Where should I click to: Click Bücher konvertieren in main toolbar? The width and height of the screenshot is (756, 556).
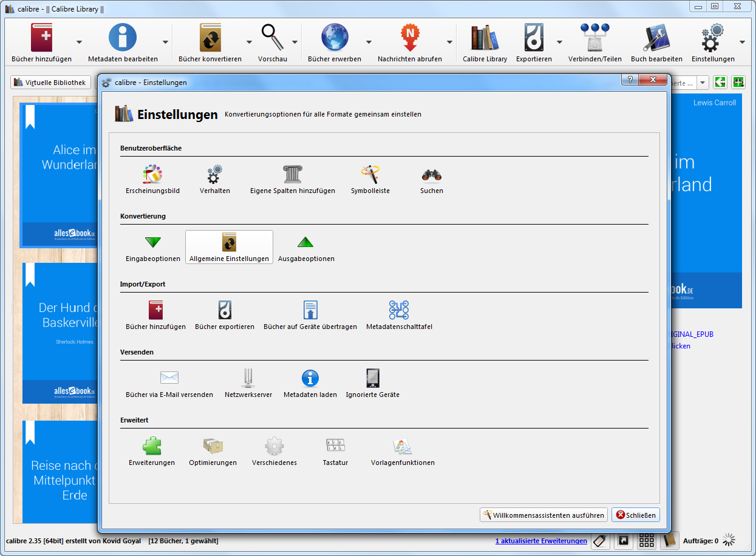210,42
